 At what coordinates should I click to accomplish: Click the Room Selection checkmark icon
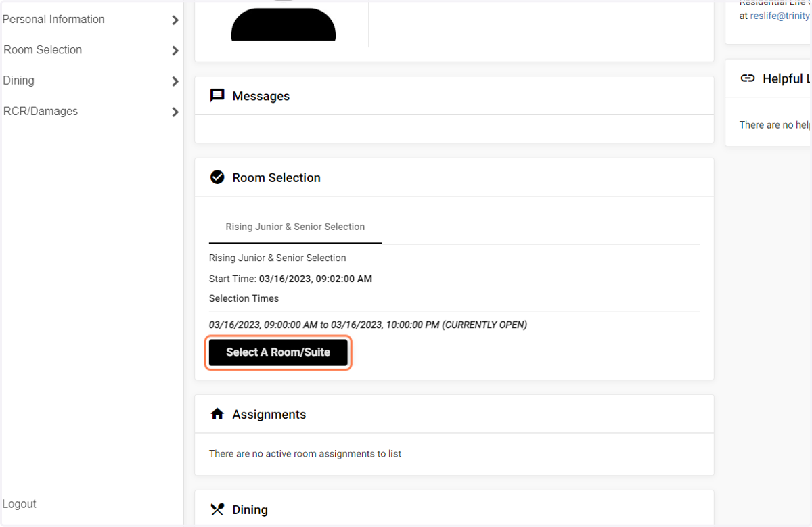coord(217,177)
